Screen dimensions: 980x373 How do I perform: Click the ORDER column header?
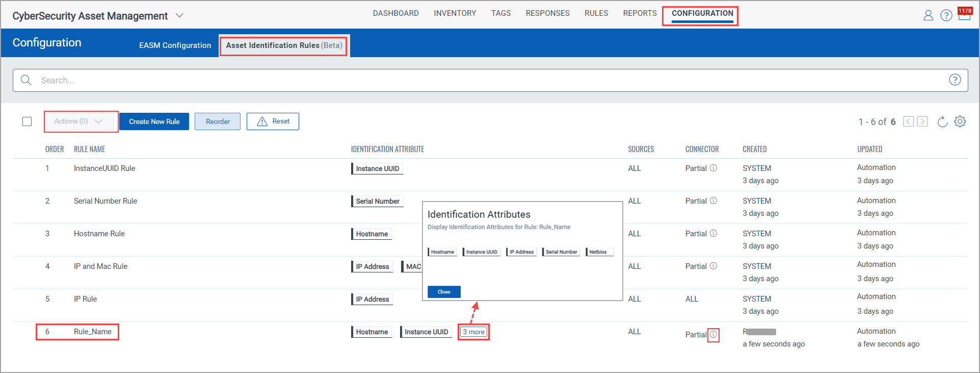[55, 150]
